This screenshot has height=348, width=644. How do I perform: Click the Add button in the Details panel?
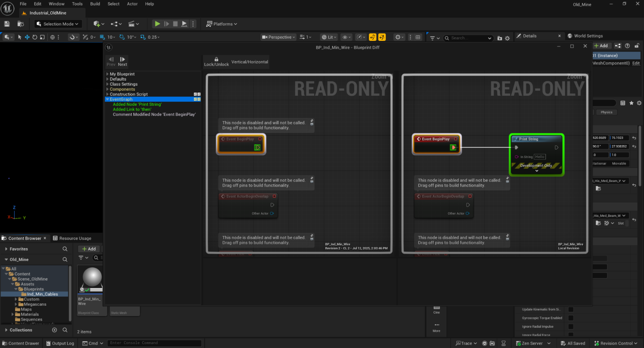(601, 46)
